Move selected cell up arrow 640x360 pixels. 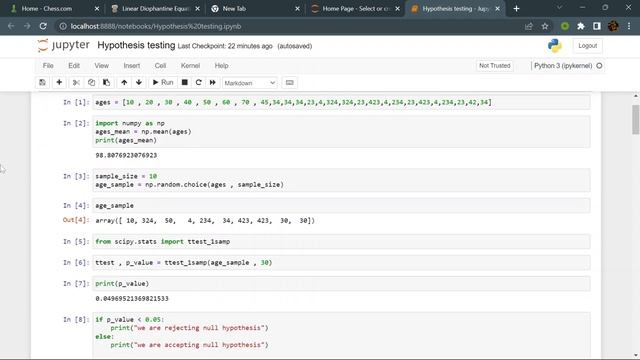[x=124, y=82]
